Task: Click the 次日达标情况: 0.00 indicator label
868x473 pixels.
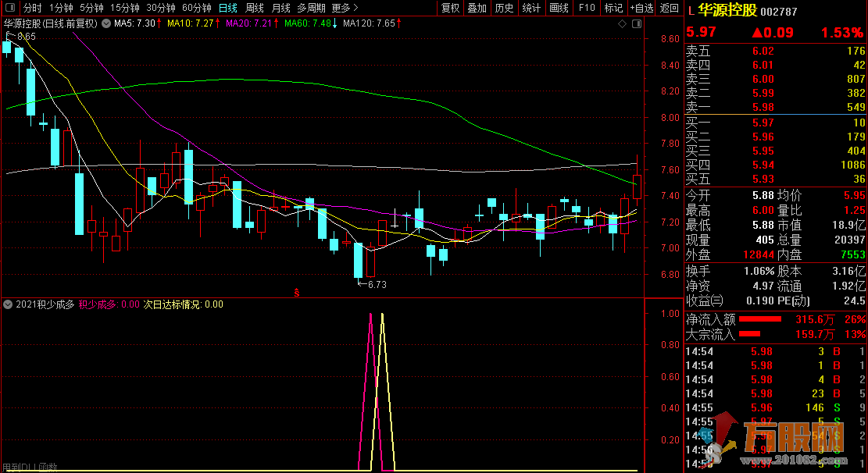Action: [x=184, y=304]
